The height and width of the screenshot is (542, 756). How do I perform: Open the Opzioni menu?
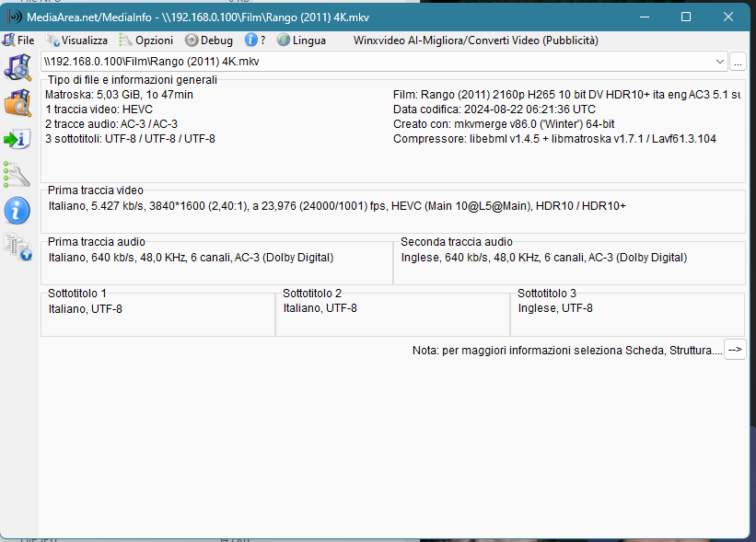(146, 40)
